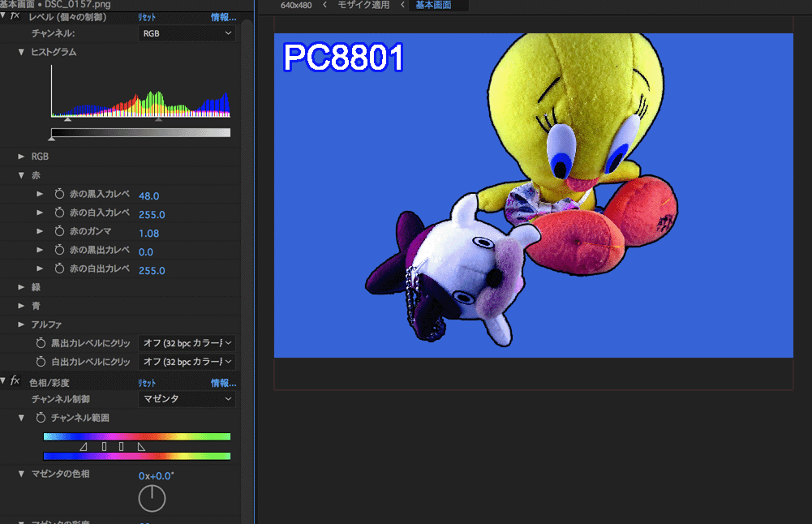Collapse the レベル effect group
The height and width of the screenshot is (524, 812).
(x=3, y=16)
